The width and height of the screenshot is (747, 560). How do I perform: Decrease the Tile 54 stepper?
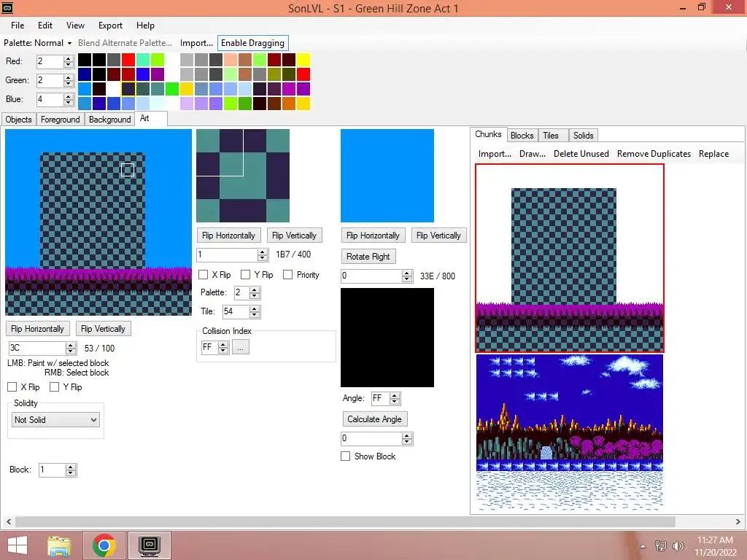tap(255, 315)
